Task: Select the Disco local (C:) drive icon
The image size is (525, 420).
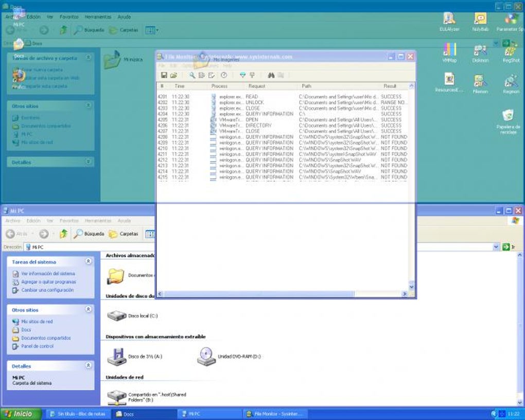Action: tap(132, 316)
